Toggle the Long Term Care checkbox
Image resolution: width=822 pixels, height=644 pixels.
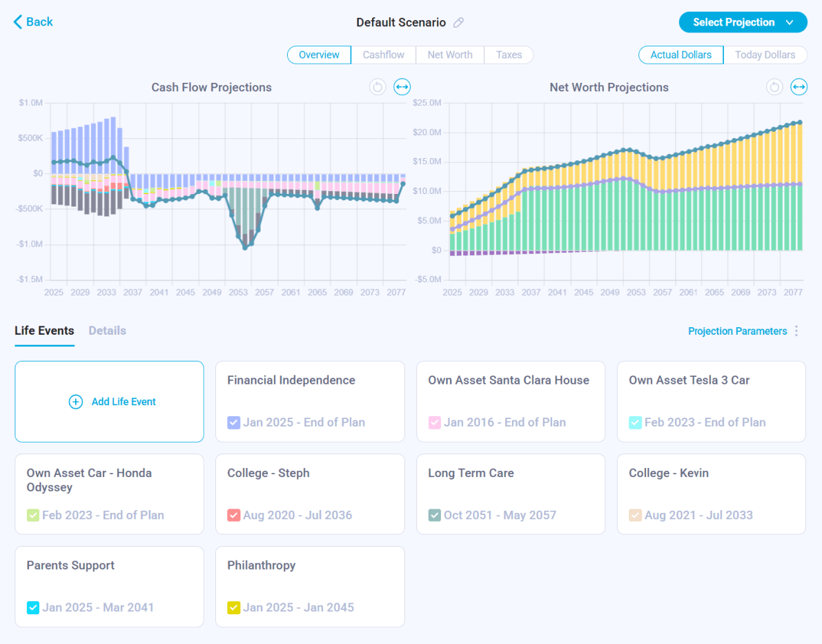click(434, 515)
